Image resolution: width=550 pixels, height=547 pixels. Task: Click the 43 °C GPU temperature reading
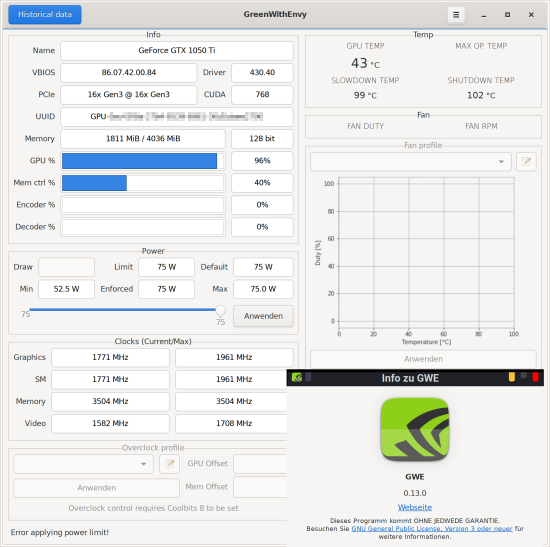365,64
